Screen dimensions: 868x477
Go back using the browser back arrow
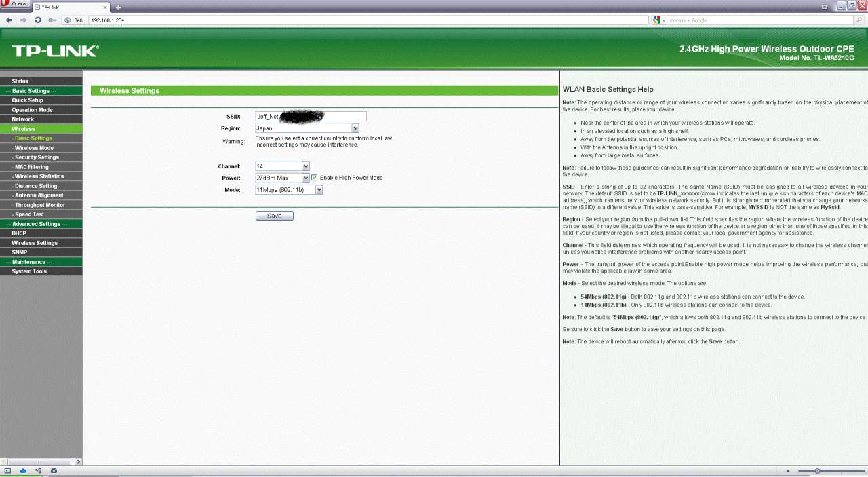coord(9,20)
